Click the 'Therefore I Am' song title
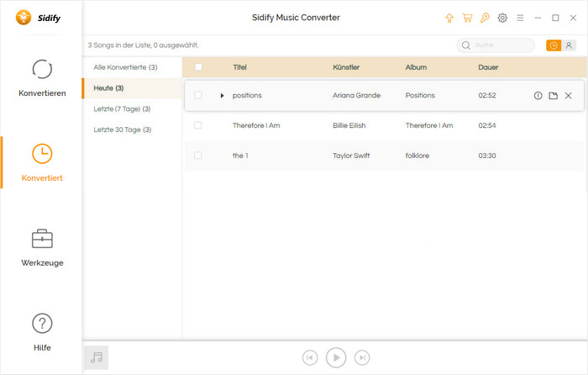 coord(256,125)
